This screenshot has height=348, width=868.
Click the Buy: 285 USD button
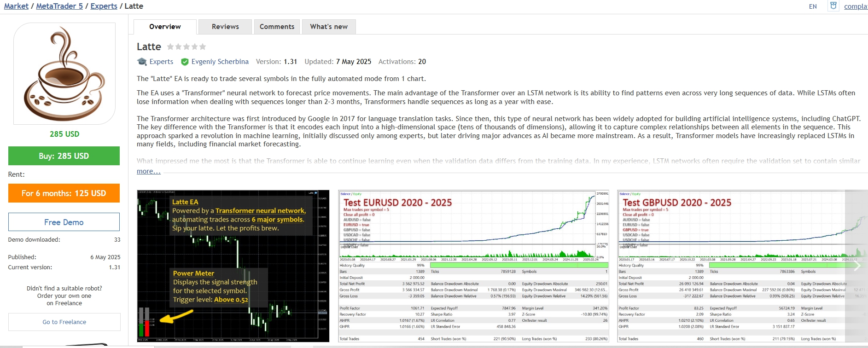click(64, 156)
